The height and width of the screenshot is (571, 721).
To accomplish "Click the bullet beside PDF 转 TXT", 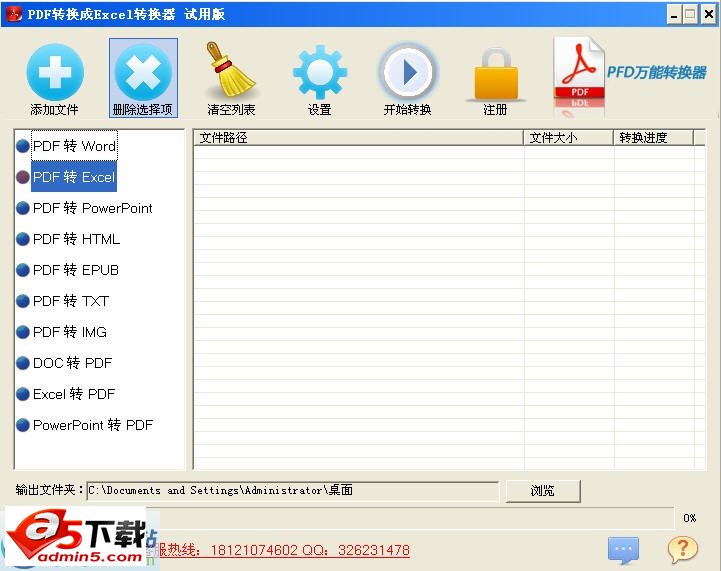I will tap(23, 301).
